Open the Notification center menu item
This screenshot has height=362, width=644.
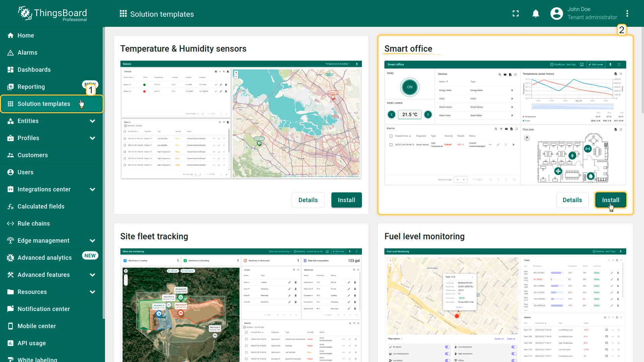point(44,309)
